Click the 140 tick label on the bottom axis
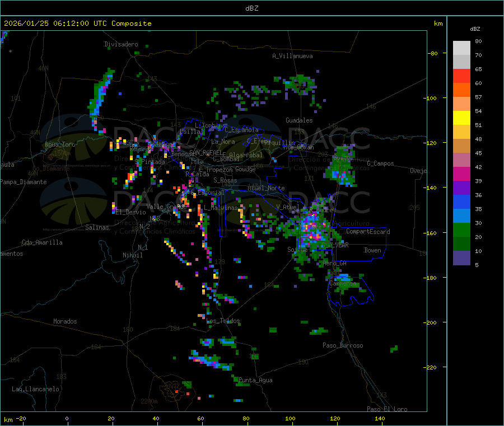This screenshot has width=504, height=426. coord(380,418)
